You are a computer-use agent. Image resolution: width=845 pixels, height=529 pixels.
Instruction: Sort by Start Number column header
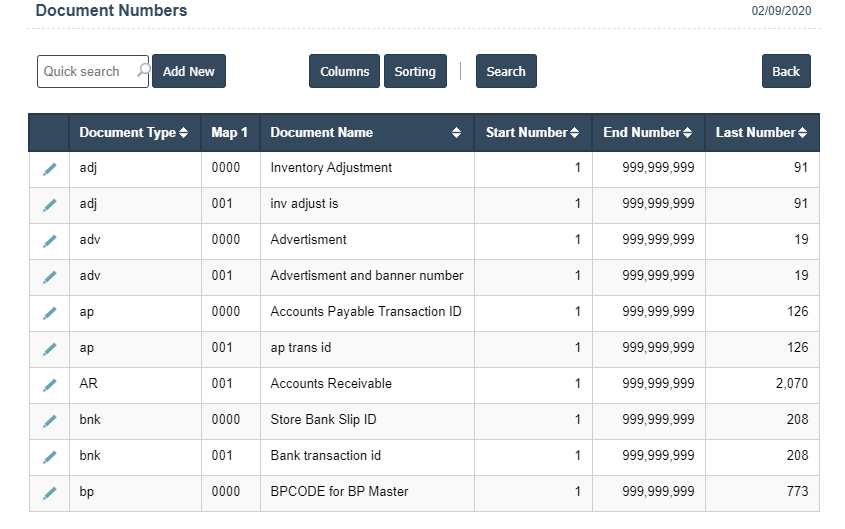tap(574, 133)
